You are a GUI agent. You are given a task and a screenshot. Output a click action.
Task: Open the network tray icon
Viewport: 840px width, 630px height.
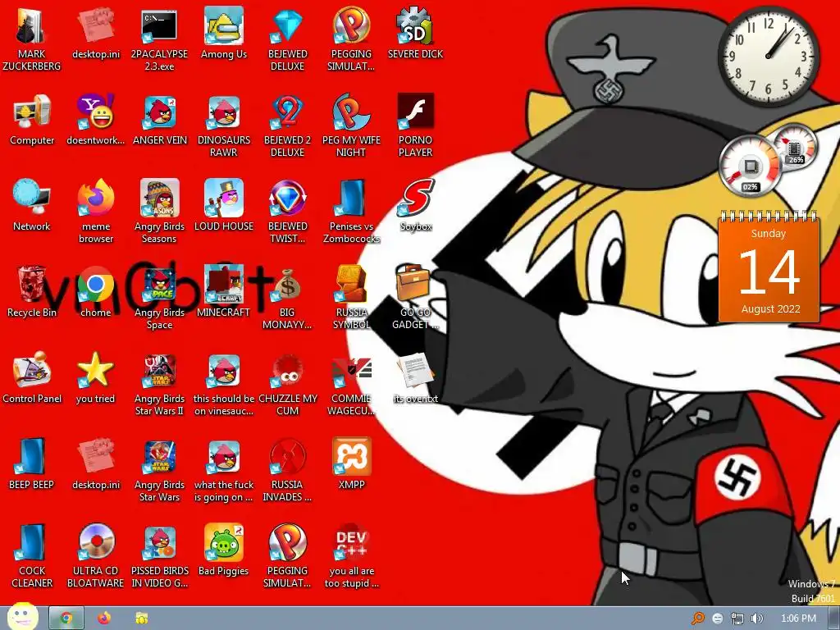[737, 619]
